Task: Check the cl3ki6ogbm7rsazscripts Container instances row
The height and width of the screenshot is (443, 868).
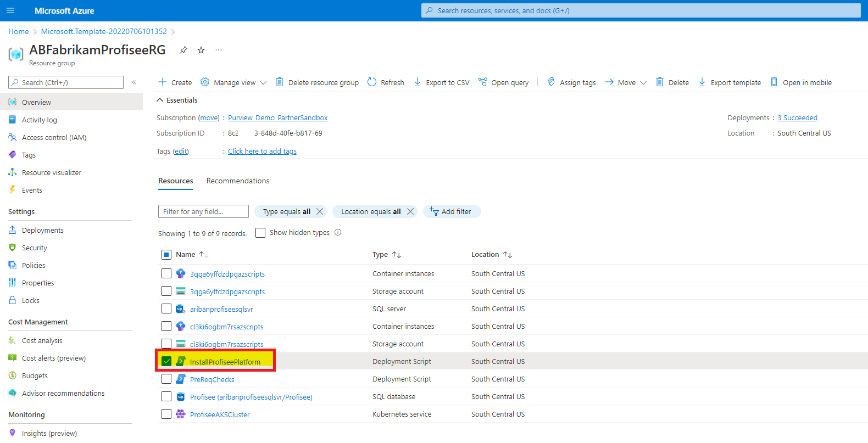Action: coord(166,326)
